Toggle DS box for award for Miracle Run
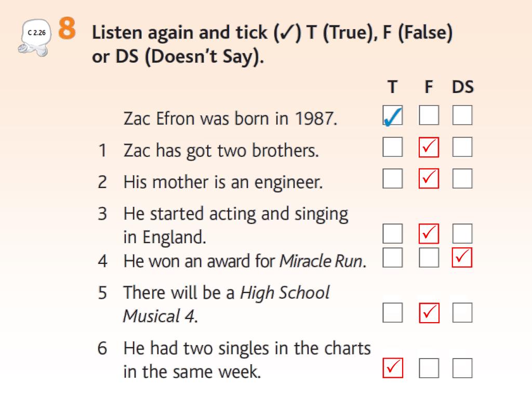The height and width of the screenshot is (399, 532). [x=462, y=258]
